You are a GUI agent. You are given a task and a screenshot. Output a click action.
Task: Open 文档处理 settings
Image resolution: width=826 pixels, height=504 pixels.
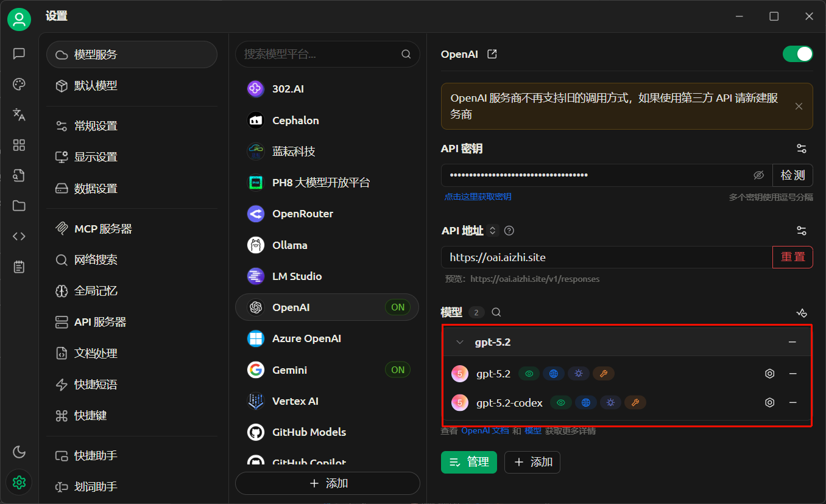[132, 353]
